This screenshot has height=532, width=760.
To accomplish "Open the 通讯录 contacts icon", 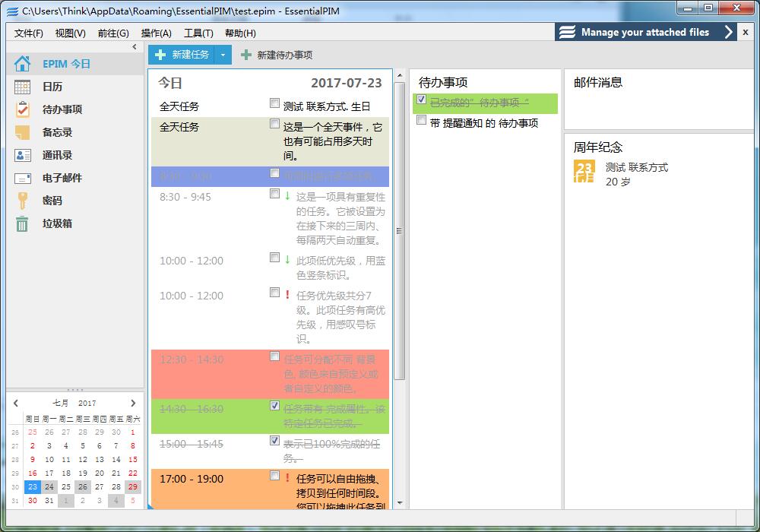I will (x=22, y=155).
